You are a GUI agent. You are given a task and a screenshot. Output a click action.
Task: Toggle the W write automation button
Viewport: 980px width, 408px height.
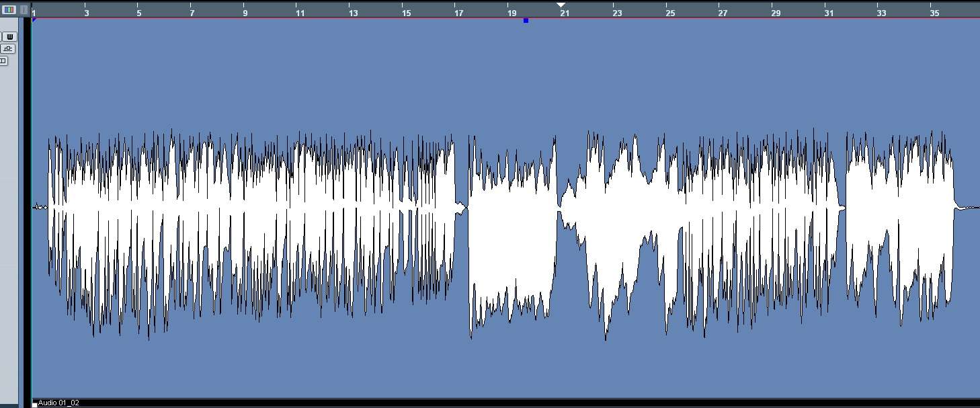click(x=9, y=36)
